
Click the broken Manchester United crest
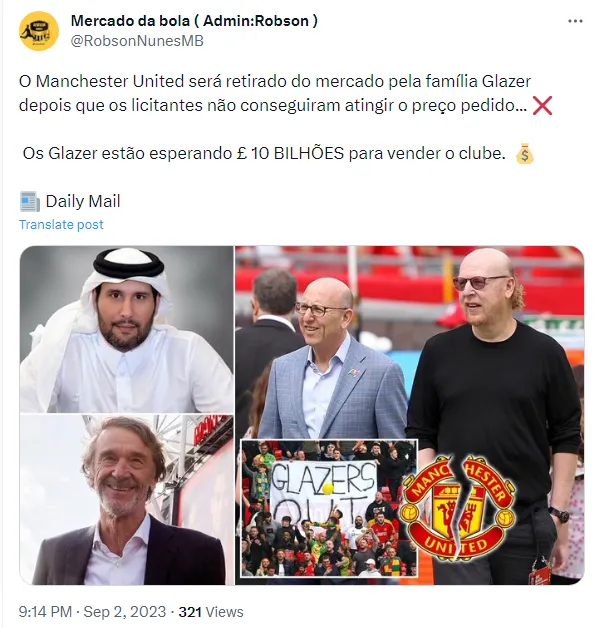coord(458,508)
